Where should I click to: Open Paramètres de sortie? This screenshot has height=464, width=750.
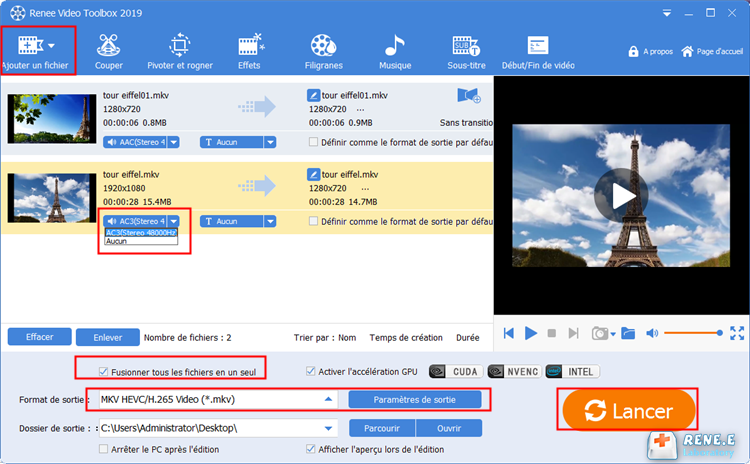[415, 399]
